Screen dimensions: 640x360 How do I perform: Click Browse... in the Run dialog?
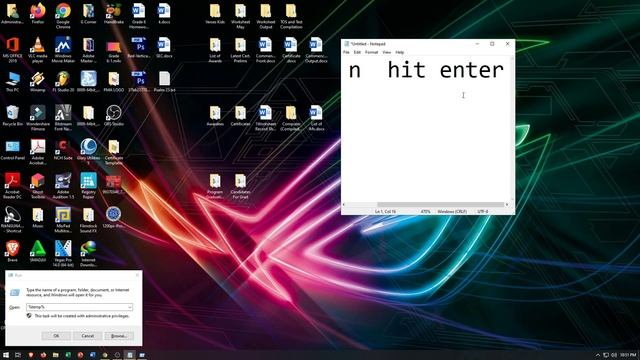119,336
